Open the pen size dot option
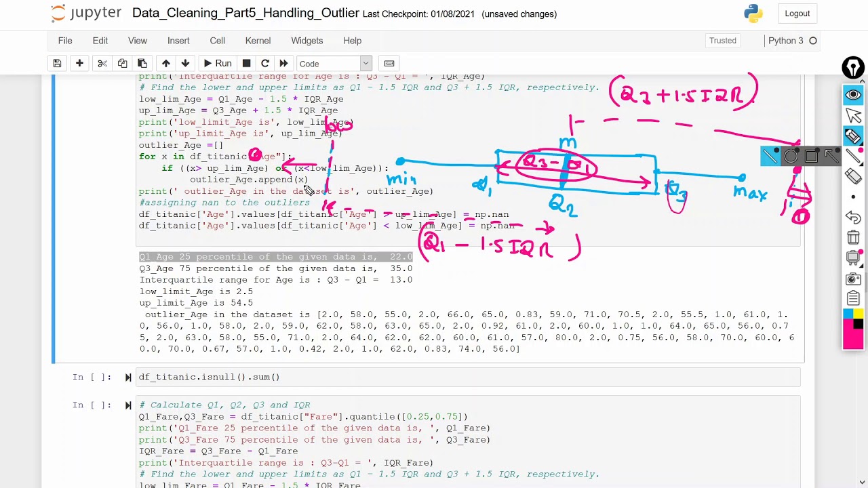 853,197
